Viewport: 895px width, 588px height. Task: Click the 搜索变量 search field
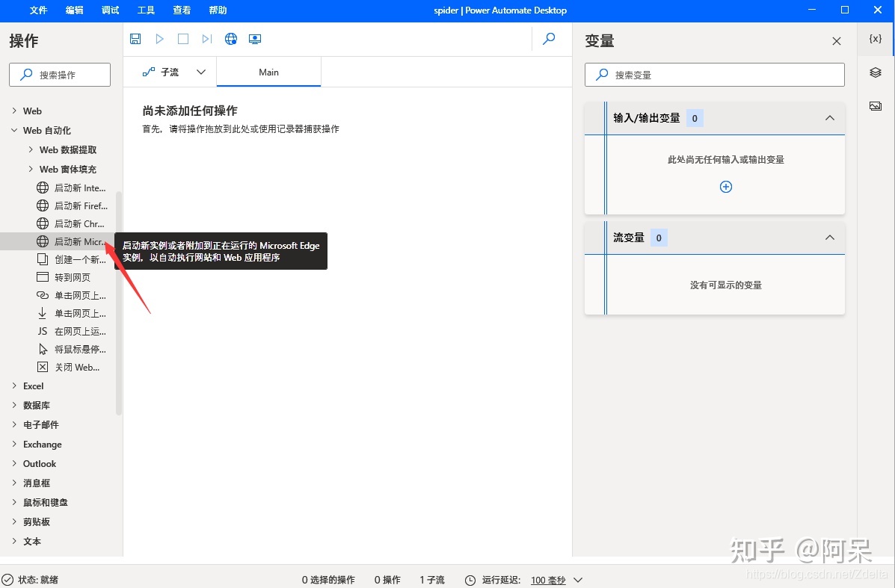[715, 75]
